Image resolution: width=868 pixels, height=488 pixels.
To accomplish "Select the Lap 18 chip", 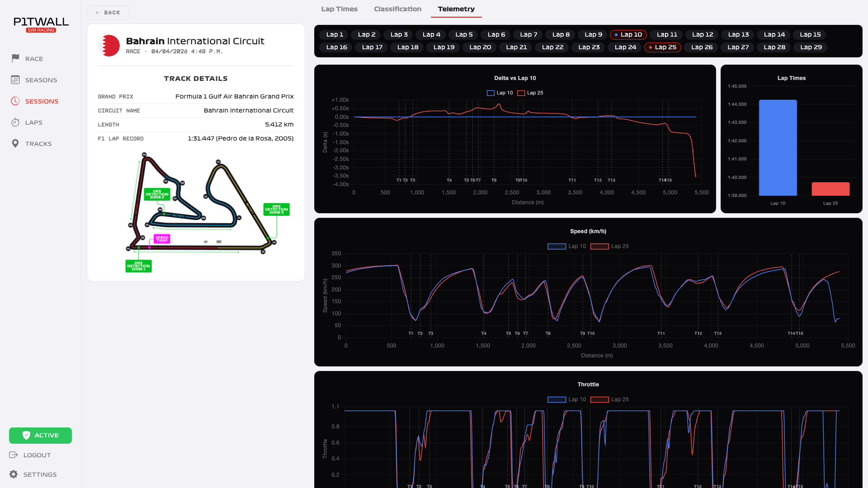I will [x=408, y=47].
